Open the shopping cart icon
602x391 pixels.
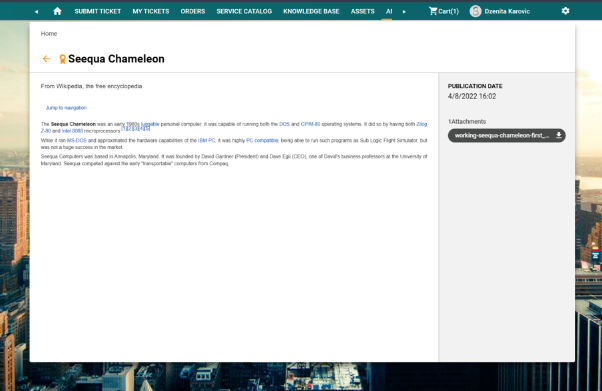[x=433, y=11]
